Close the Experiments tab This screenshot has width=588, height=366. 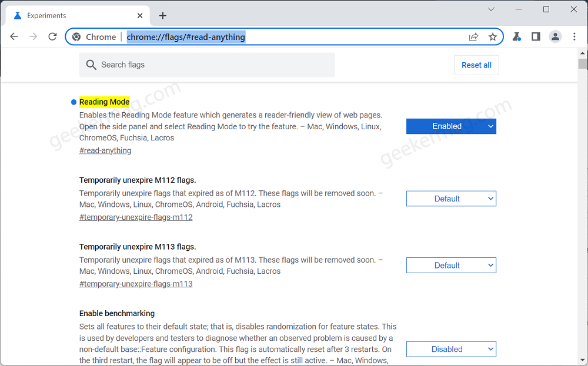coord(140,15)
